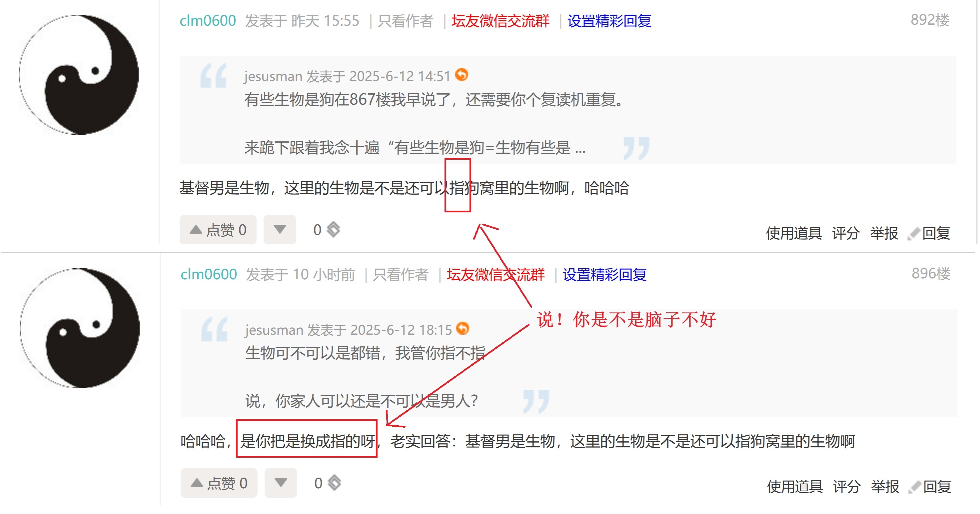Image resolution: width=980 pixels, height=514 pixels.
Task: Click the diamond coin icon in the 896楼 post
Action: point(335,483)
